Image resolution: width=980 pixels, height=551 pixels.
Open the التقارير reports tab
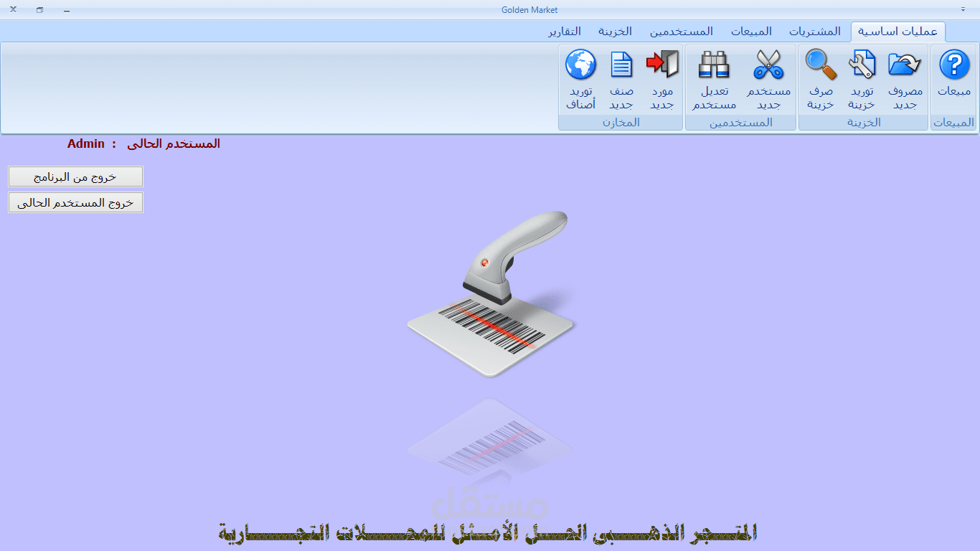click(x=565, y=32)
